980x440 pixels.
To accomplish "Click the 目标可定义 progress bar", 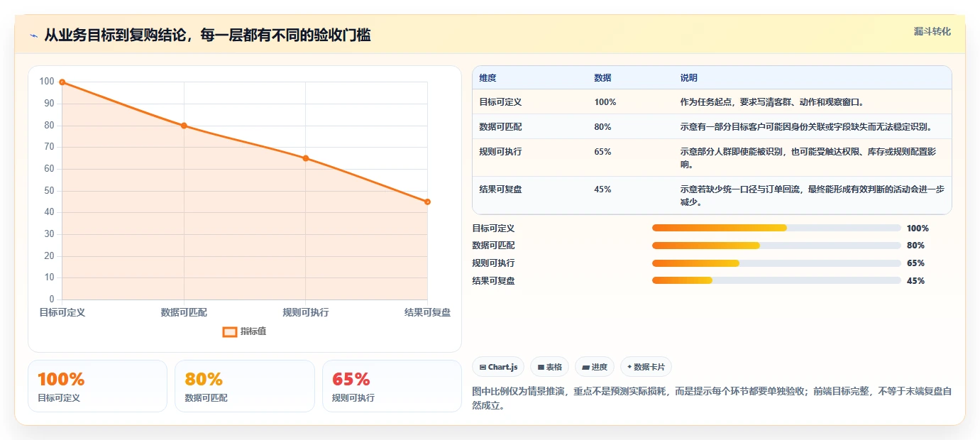I will 776,228.
